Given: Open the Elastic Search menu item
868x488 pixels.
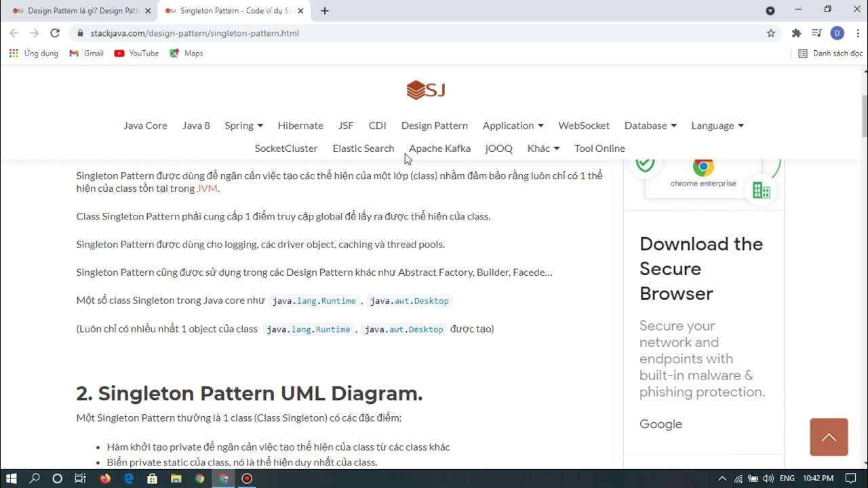Looking at the screenshot, I should click(x=363, y=148).
